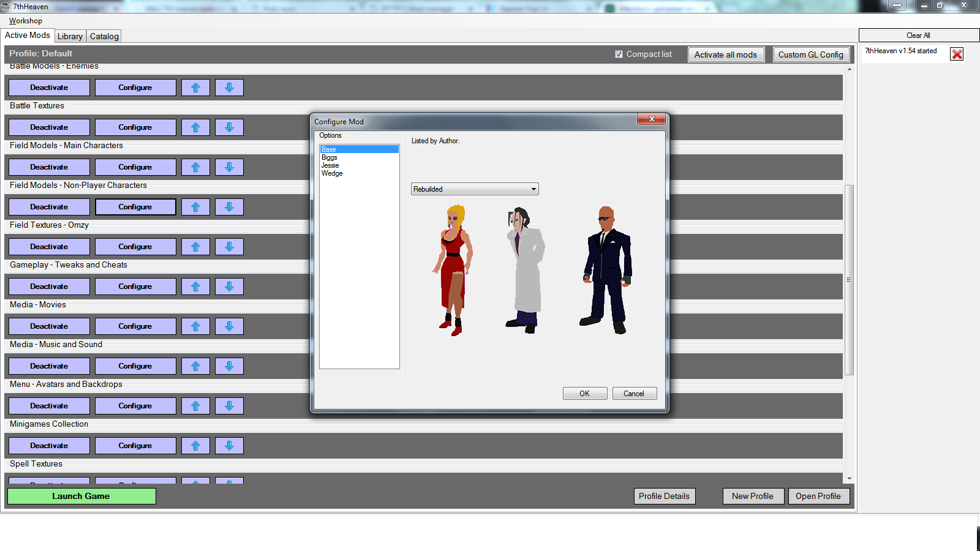This screenshot has width=980, height=551.
Task: Move Gameplay - Tweaks and Cheats down
Action: (x=229, y=287)
